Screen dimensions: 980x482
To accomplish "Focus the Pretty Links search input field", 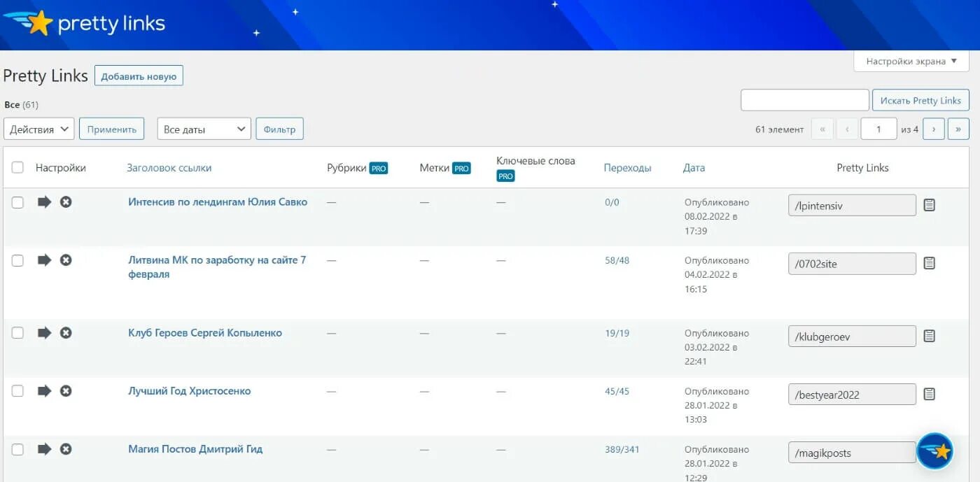I will click(805, 100).
